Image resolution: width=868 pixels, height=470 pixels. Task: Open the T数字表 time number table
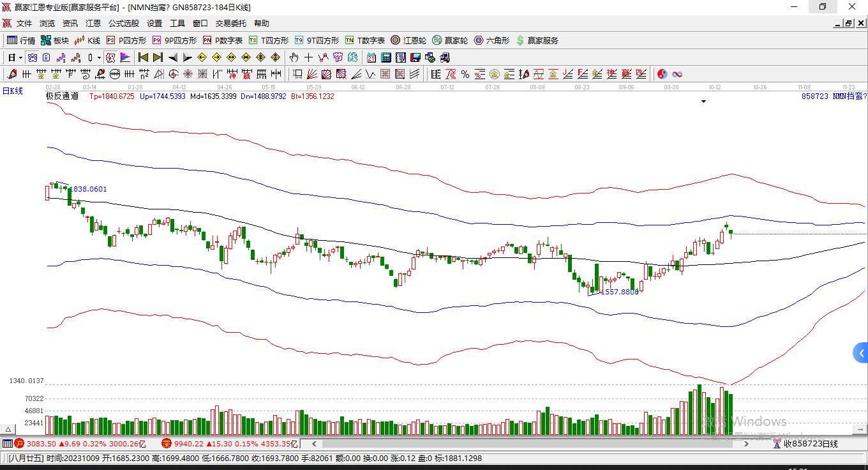(365, 40)
